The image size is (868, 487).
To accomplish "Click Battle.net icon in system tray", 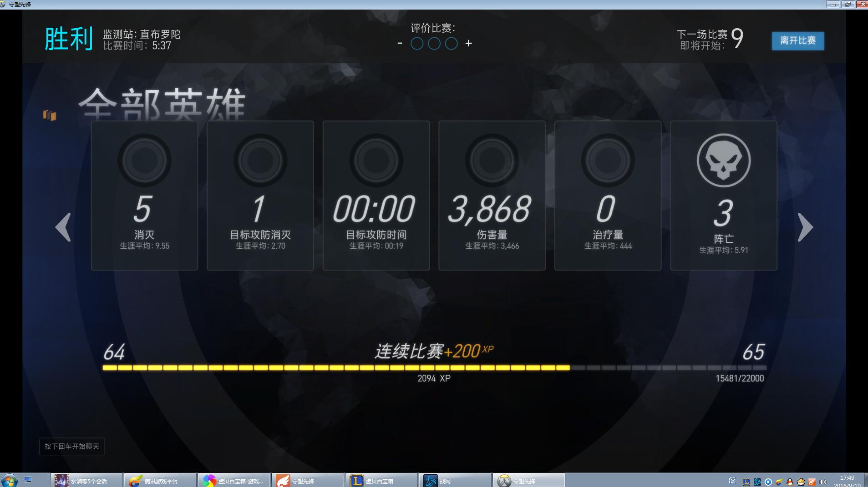I will (x=757, y=482).
